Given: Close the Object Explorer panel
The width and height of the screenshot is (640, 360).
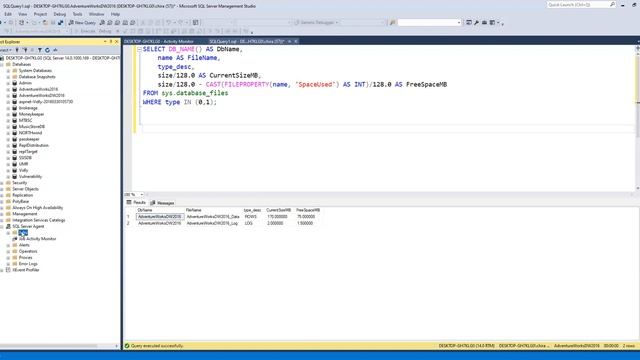Looking at the screenshot, I should click(116, 42).
